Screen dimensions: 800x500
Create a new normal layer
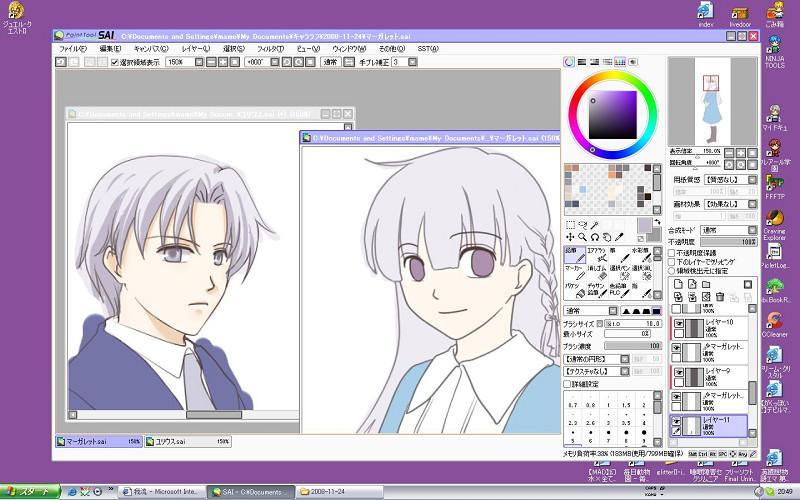[x=678, y=284]
